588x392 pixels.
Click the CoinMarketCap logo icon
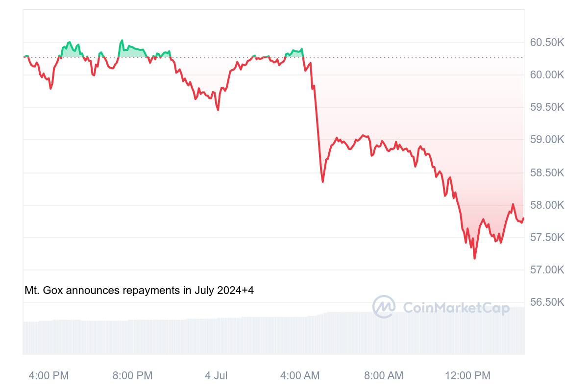[x=384, y=307]
